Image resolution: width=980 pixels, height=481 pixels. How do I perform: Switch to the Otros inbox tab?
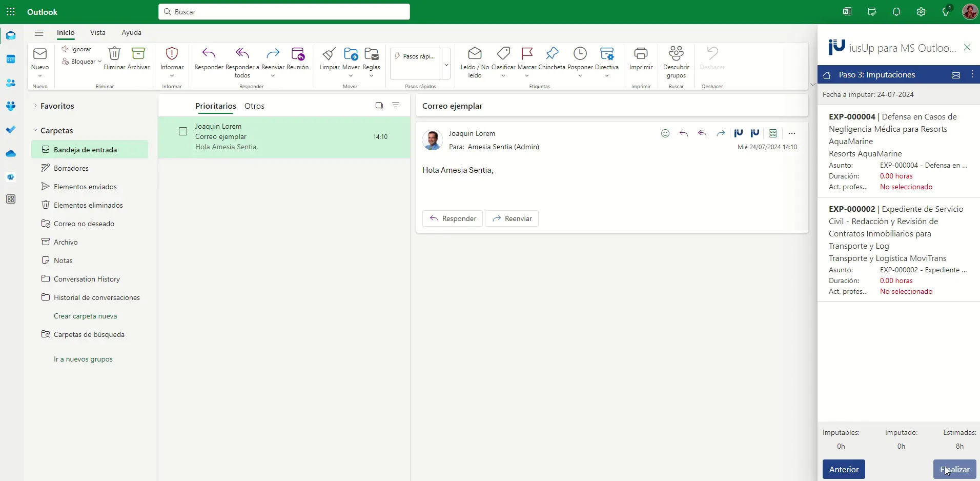[254, 106]
